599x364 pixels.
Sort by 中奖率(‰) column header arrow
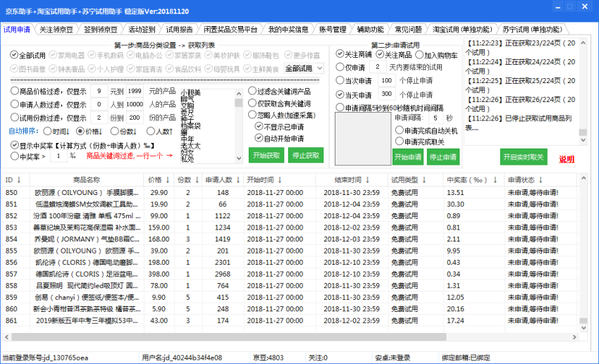coord(495,180)
